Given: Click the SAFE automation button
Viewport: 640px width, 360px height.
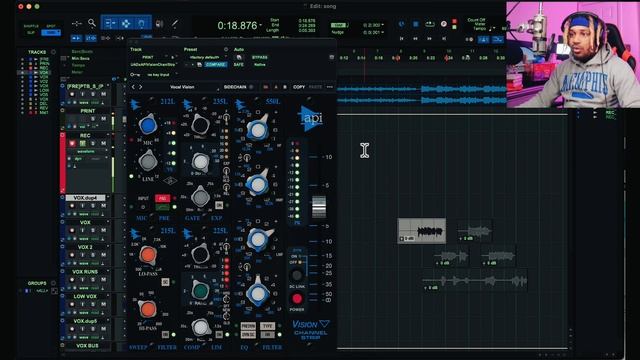Looking at the screenshot, I should 239,64.
